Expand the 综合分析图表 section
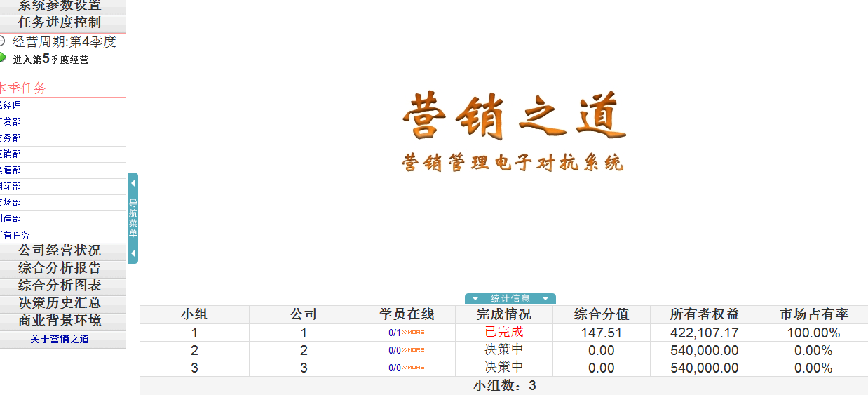Screen dimensions: 868x395 (60, 286)
